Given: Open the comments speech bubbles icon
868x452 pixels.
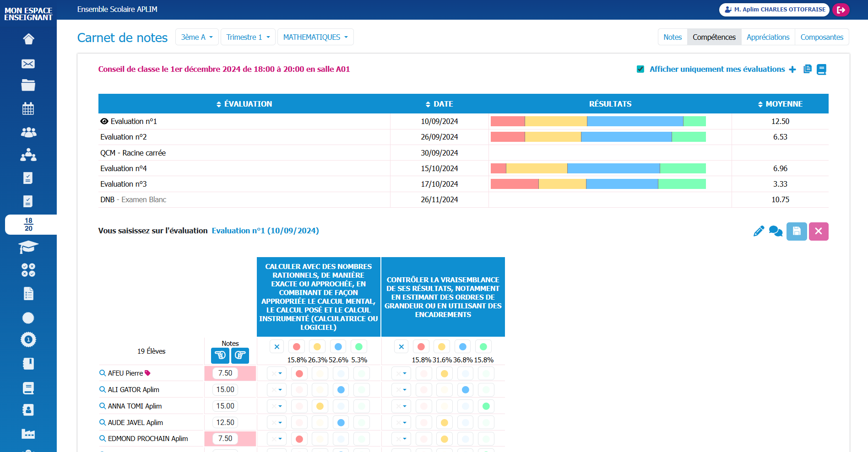Looking at the screenshot, I should pyautogui.click(x=776, y=231).
